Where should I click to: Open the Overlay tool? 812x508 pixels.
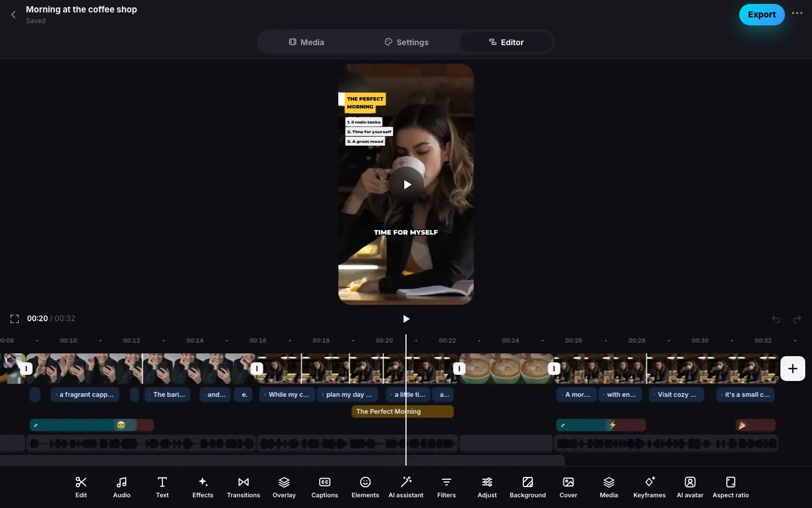[284, 487]
